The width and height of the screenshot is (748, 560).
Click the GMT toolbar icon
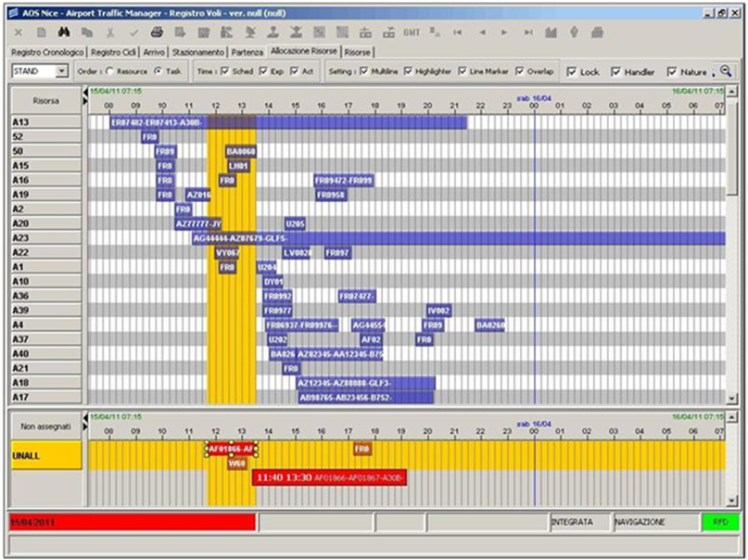tap(411, 32)
